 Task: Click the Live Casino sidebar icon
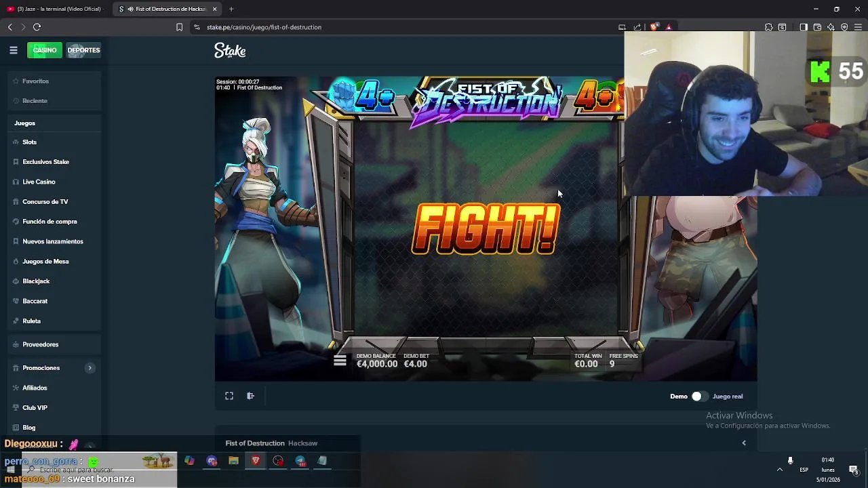(16, 182)
